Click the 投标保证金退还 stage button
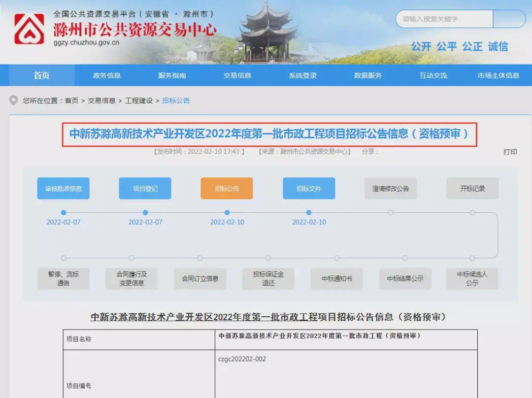 [268, 279]
